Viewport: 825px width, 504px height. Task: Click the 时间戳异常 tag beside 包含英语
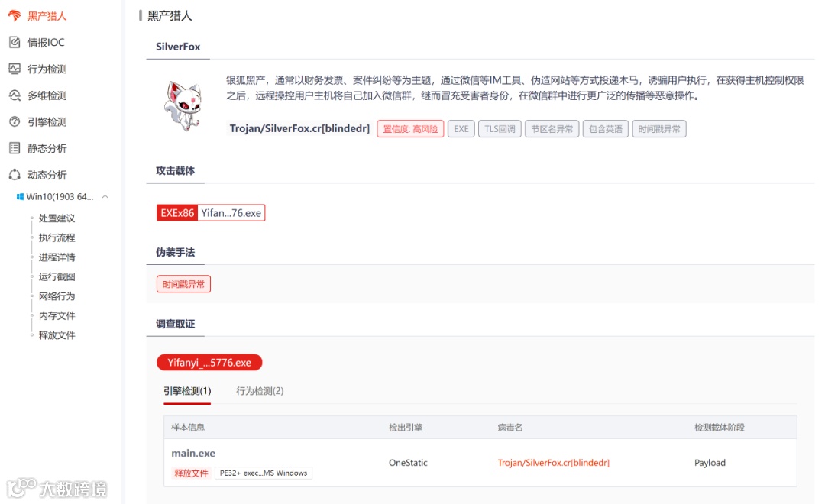point(659,129)
